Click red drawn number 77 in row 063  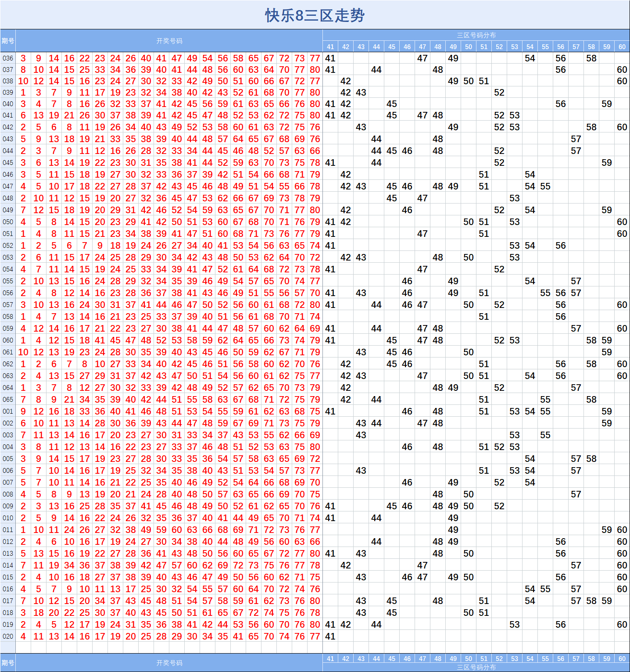tap(315, 376)
